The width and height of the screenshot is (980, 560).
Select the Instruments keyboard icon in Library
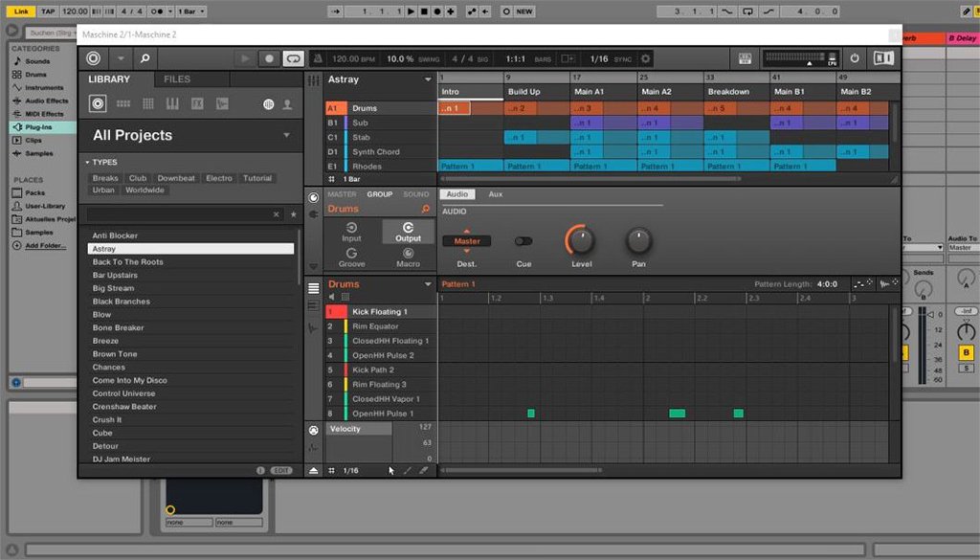pos(172,103)
